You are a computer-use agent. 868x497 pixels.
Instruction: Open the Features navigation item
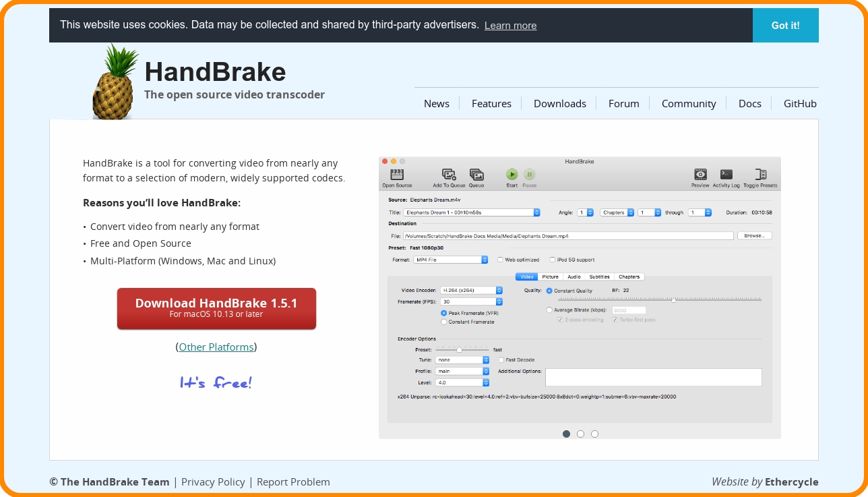tap(491, 103)
